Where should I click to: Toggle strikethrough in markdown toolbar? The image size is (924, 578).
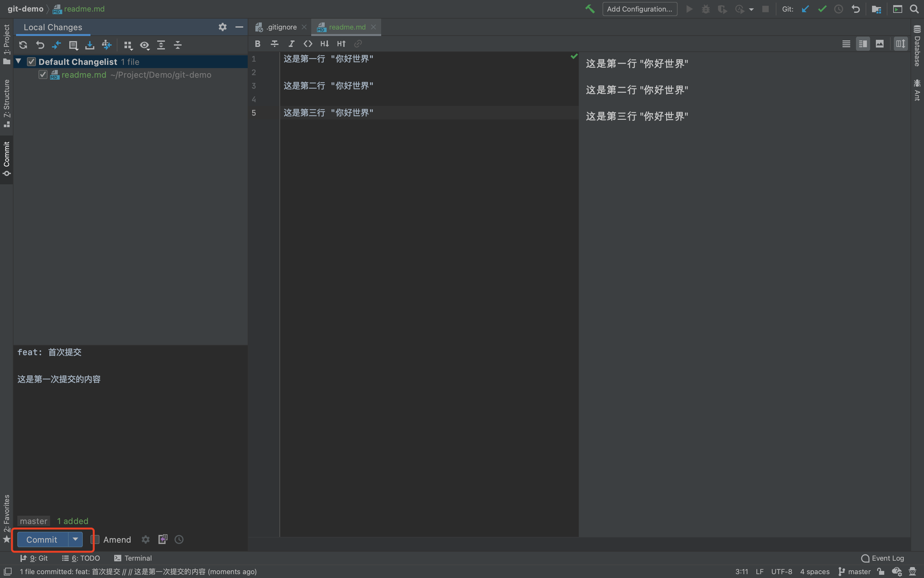[275, 44]
